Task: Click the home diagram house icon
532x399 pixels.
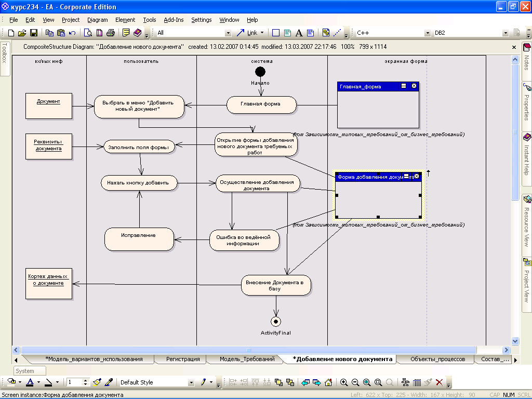Action: (x=328, y=382)
